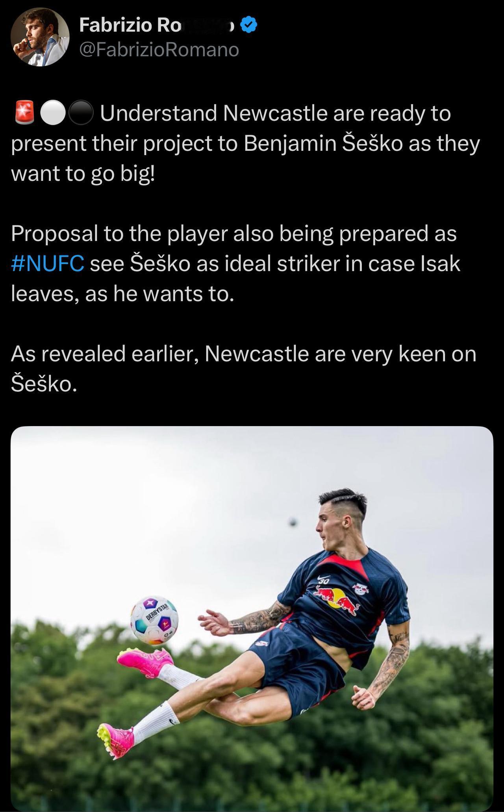The height and width of the screenshot is (812, 504).
Task: Click the blue verified checkmark badge
Action: click(248, 25)
